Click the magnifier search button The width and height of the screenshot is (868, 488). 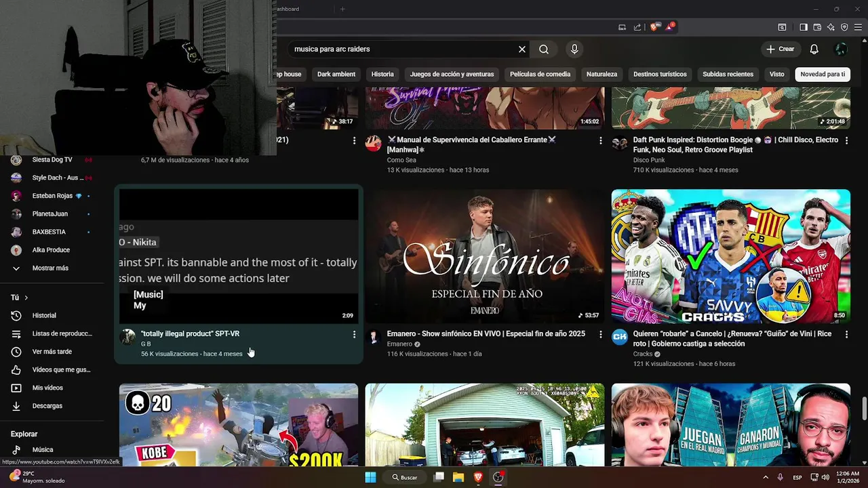point(544,49)
